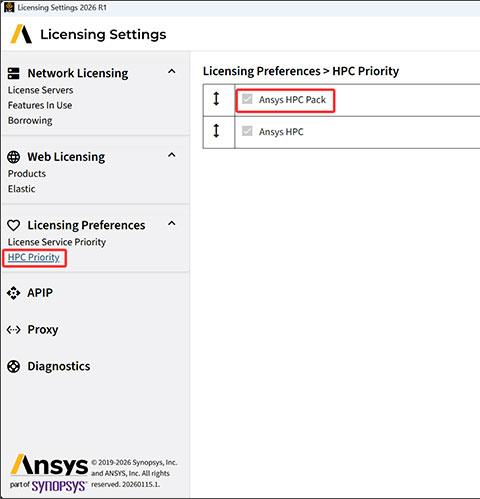The image size is (480, 499).
Task: Open APIP via its arrows icon
Action: tap(13, 293)
